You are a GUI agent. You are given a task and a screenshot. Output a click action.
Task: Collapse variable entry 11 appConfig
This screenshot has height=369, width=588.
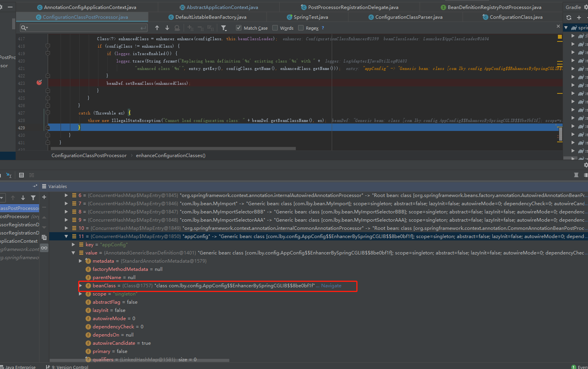pos(66,236)
